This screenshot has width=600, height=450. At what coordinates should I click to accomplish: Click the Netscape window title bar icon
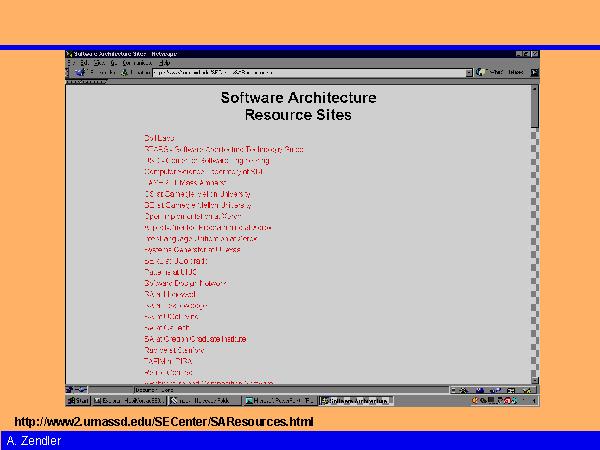click(71, 53)
